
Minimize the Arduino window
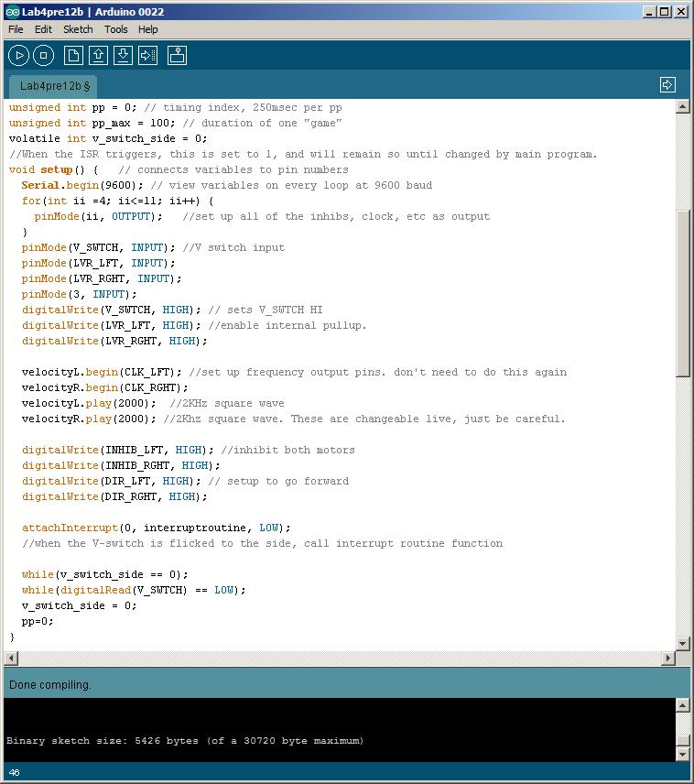(x=649, y=12)
